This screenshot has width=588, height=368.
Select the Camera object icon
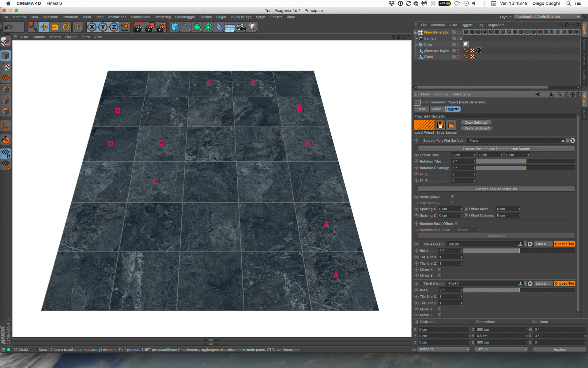[420, 38]
